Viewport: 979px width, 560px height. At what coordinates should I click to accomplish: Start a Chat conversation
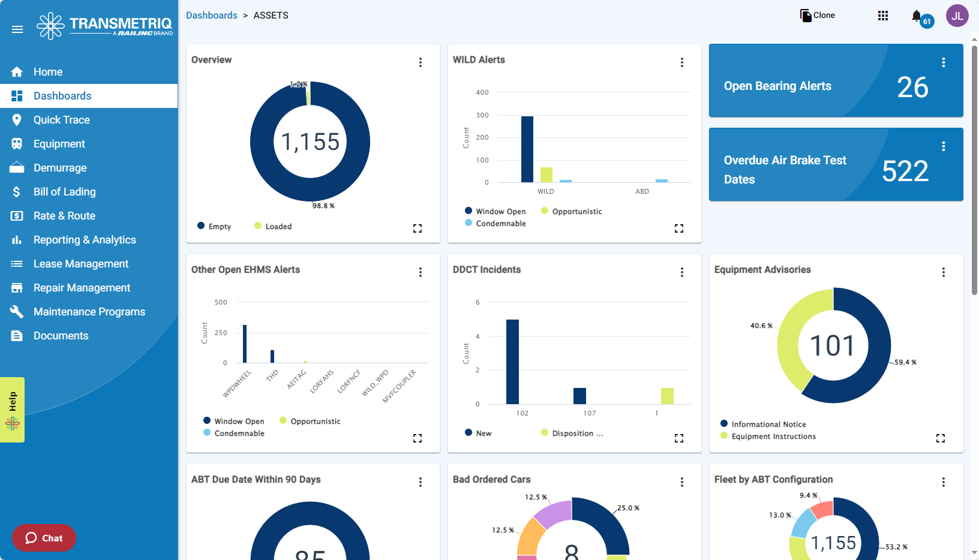(44, 538)
